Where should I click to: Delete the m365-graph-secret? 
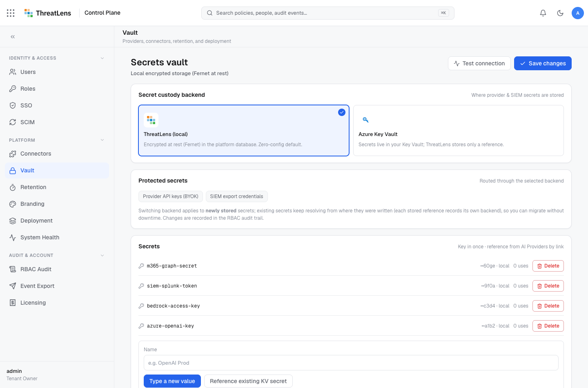(548, 266)
